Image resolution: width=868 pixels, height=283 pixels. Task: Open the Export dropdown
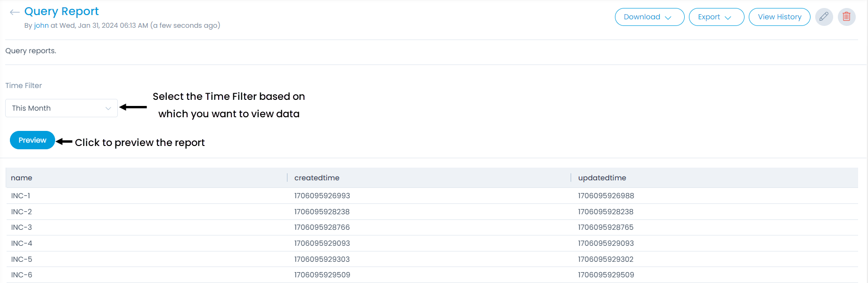[x=716, y=17]
